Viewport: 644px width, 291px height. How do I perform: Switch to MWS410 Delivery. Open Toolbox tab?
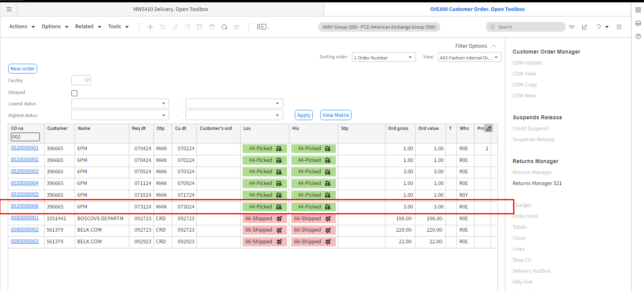click(x=171, y=9)
